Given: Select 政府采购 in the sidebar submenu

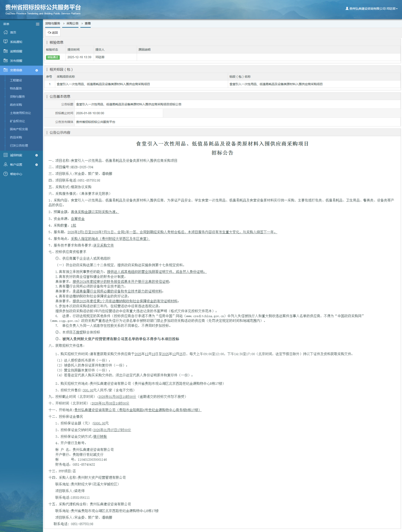Looking at the screenshot, I should (16, 105).
